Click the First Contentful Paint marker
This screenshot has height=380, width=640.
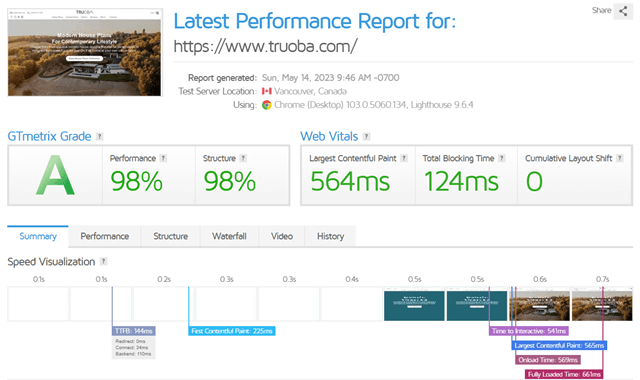click(x=232, y=331)
